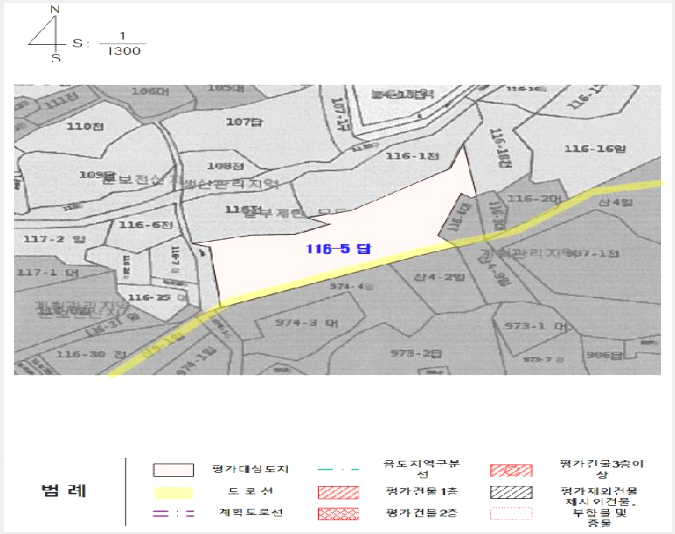The image size is (675, 534).
Task: Click parcel label '116-1전'
Action: click(x=412, y=155)
